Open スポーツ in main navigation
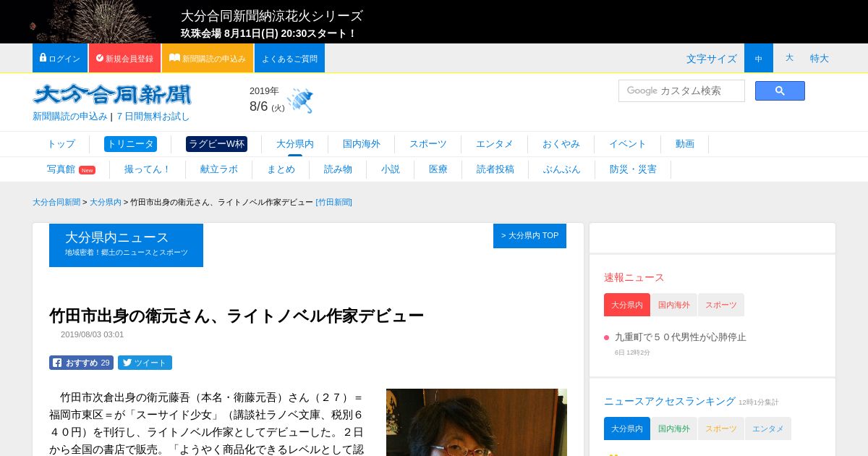The width and height of the screenshot is (868, 456). 428,144
